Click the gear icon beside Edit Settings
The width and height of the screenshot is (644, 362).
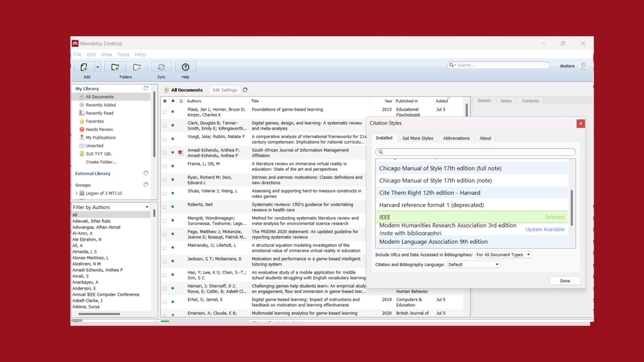pos(246,90)
